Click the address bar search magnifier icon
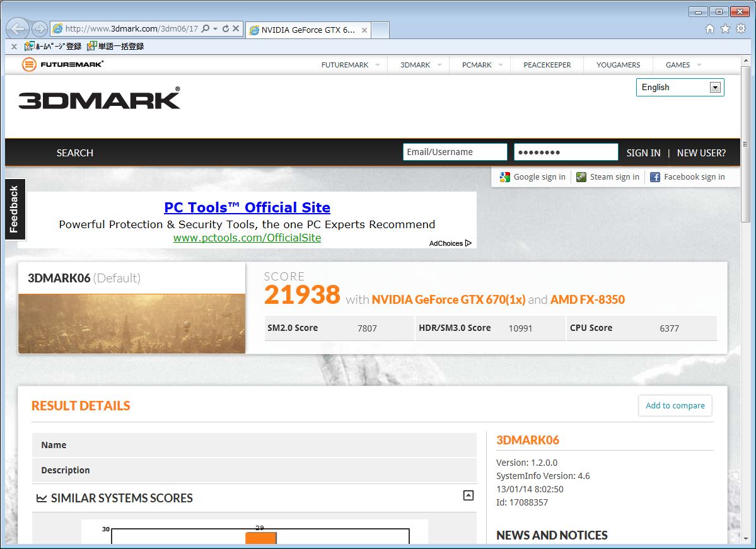Viewport: 756px width, 549px height. [206, 28]
